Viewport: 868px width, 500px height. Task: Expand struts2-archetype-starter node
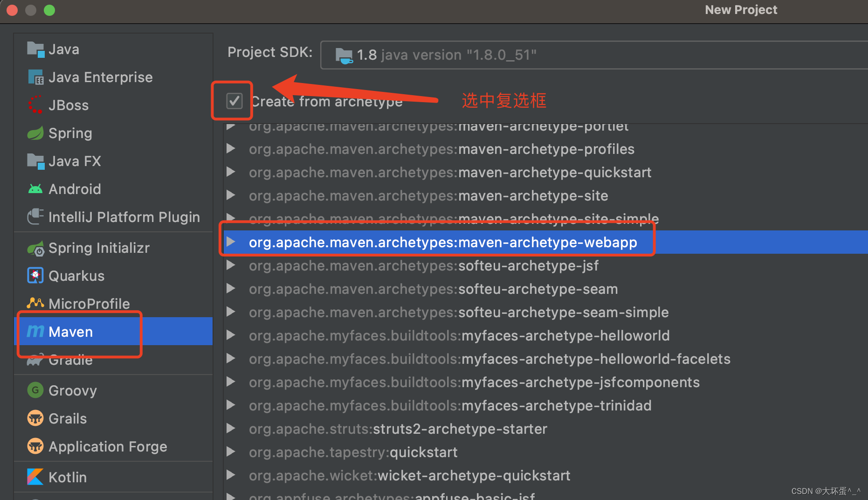pos(231,429)
